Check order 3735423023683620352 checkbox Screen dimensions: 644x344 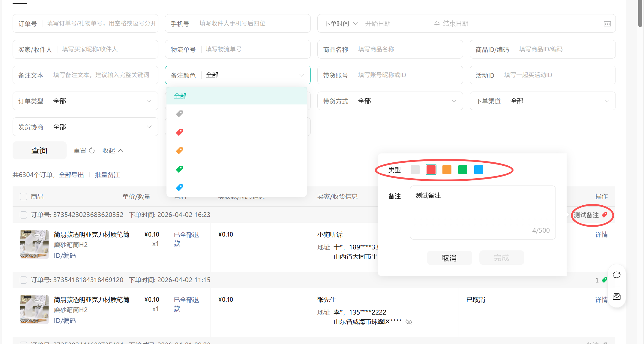23,215
